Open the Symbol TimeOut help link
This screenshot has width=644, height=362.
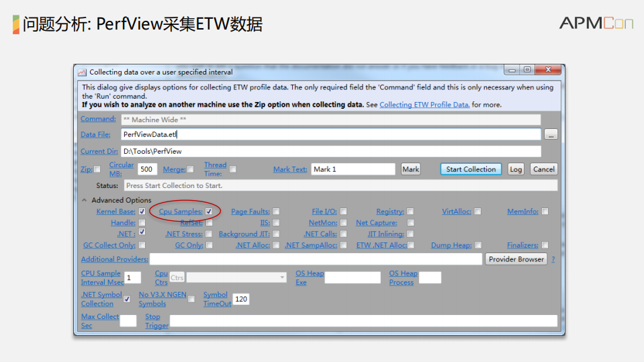tap(218, 299)
